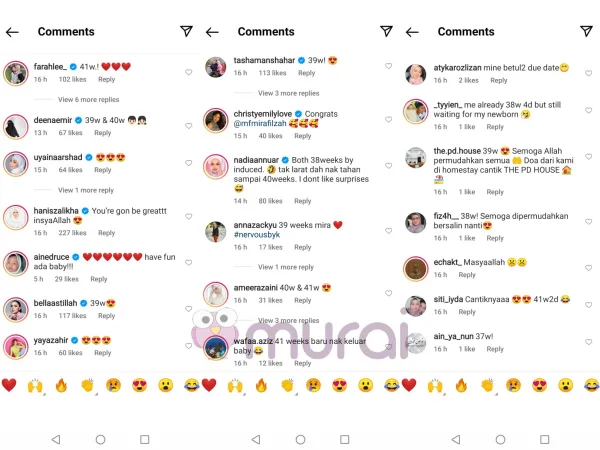
Task: Expand View 1 more reply under annazackyu
Action: pyautogui.click(x=286, y=267)
